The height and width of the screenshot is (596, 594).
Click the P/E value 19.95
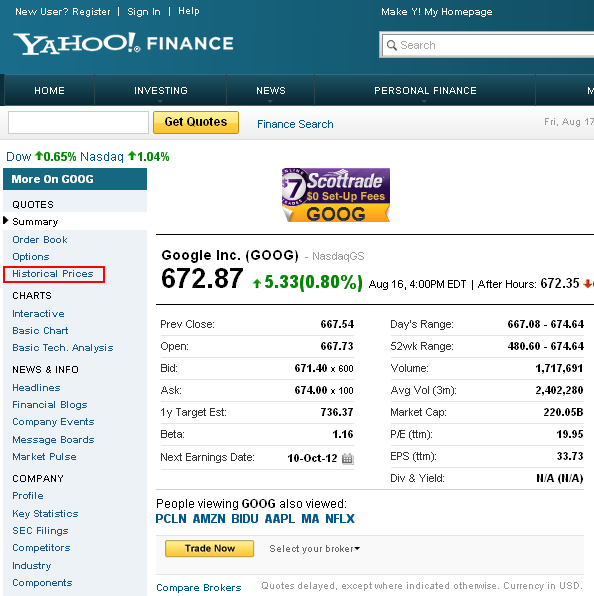[x=570, y=434]
